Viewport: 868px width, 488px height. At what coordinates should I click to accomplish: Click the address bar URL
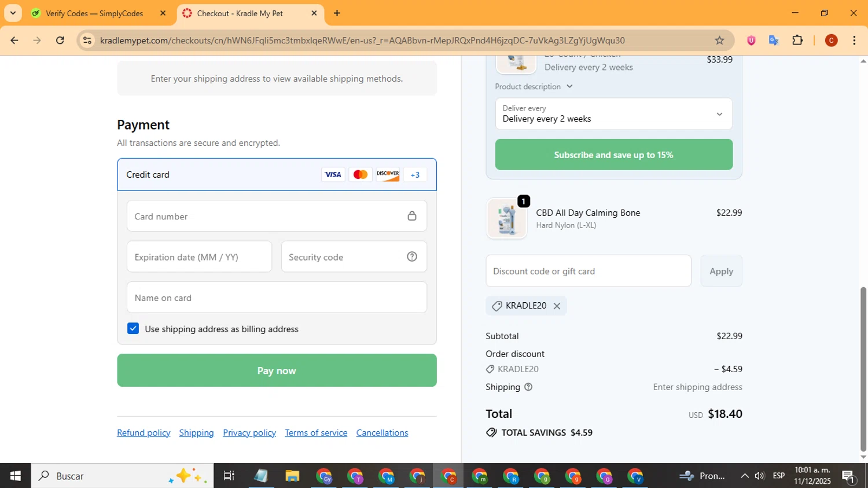[x=362, y=40]
